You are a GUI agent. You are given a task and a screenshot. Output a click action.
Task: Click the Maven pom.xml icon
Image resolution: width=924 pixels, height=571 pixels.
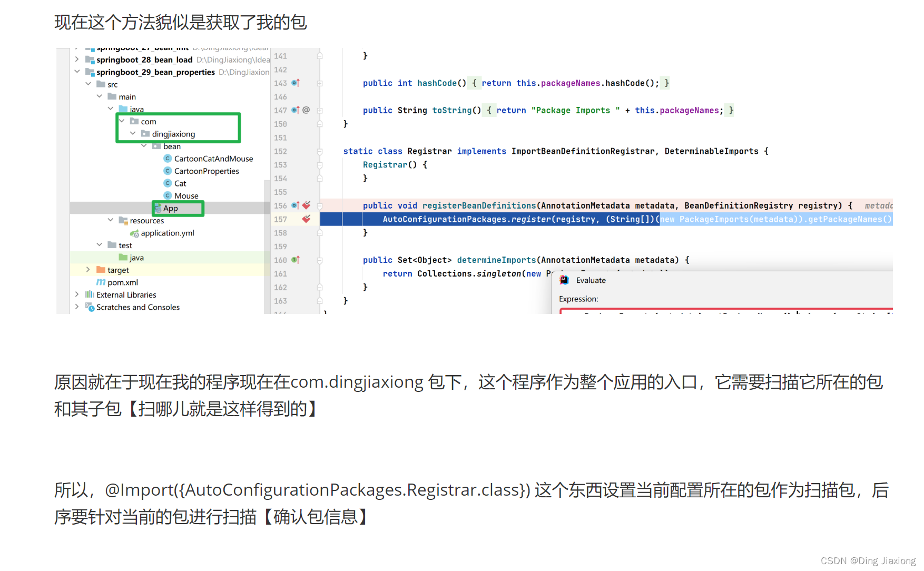101,282
